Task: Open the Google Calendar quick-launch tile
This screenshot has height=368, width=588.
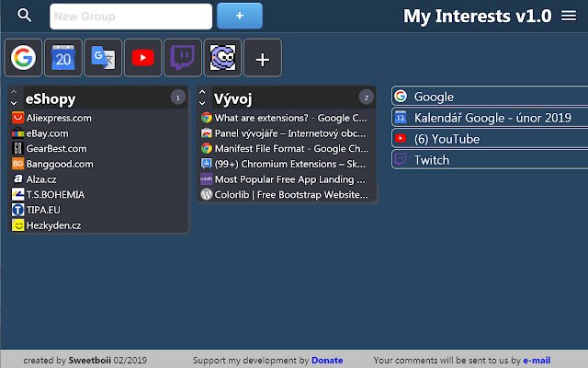Action: [x=63, y=58]
